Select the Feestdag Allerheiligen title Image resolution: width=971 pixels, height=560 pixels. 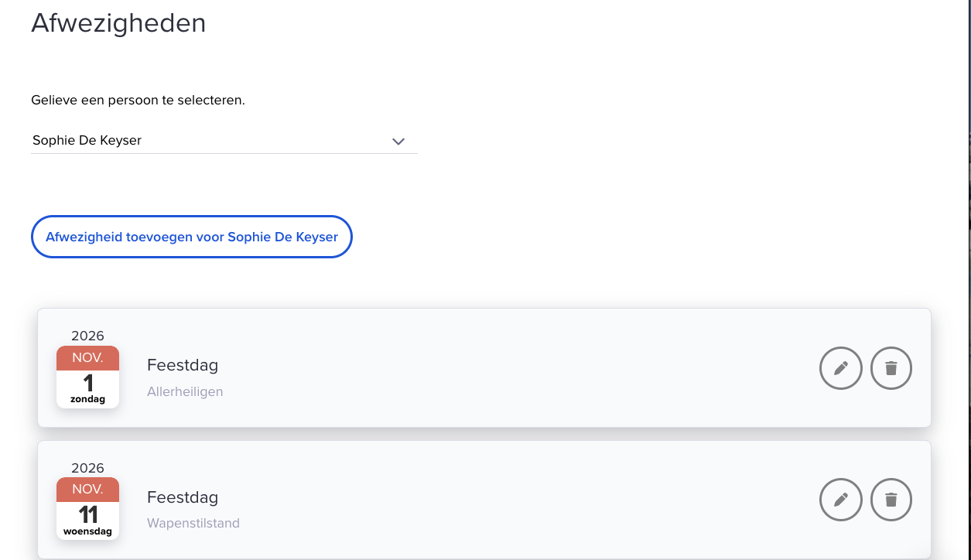click(183, 365)
